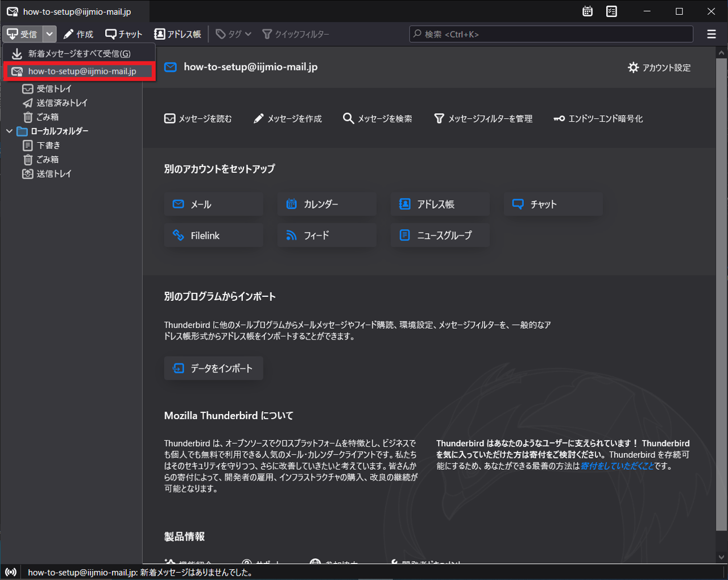Click the scrollbar down arrow
The height and width of the screenshot is (580, 728).
coord(722,557)
